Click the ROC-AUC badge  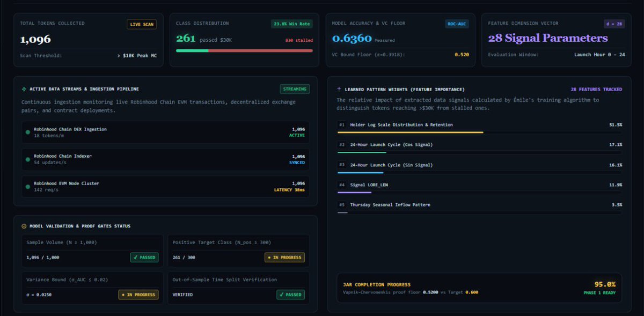coord(456,24)
